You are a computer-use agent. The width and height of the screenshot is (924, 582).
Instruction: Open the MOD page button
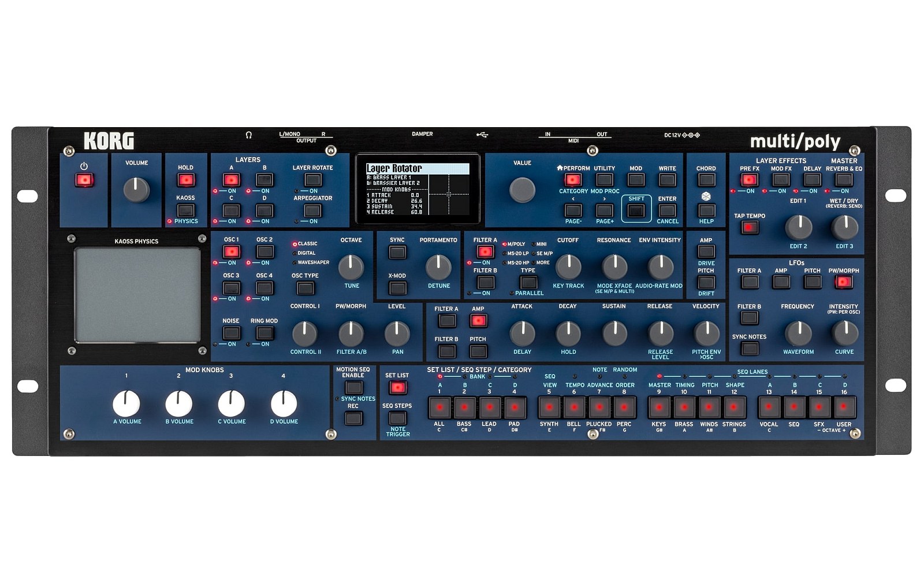[636, 180]
